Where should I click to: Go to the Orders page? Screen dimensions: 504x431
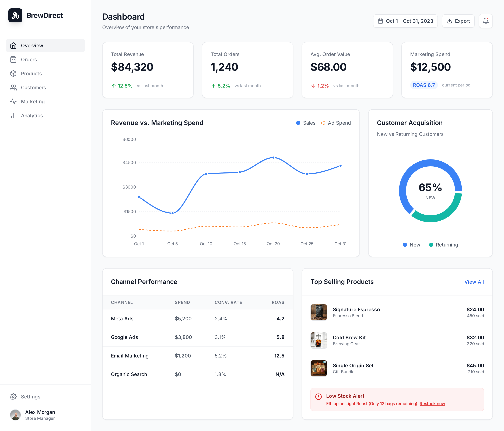point(45,60)
